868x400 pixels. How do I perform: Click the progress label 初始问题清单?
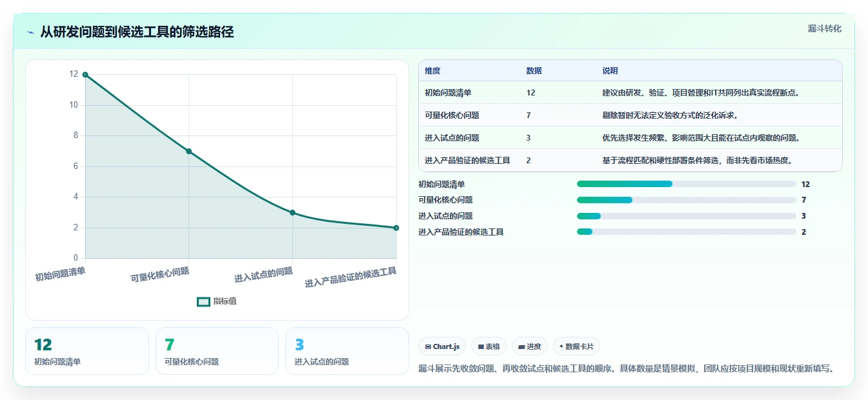[x=441, y=184]
